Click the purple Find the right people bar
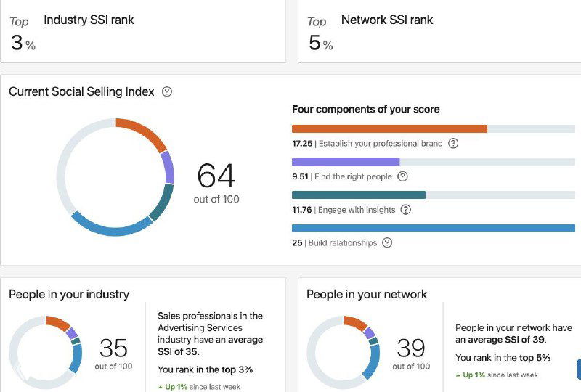Viewport: 581px width, 392px height. pyautogui.click(x=346, y=162)
